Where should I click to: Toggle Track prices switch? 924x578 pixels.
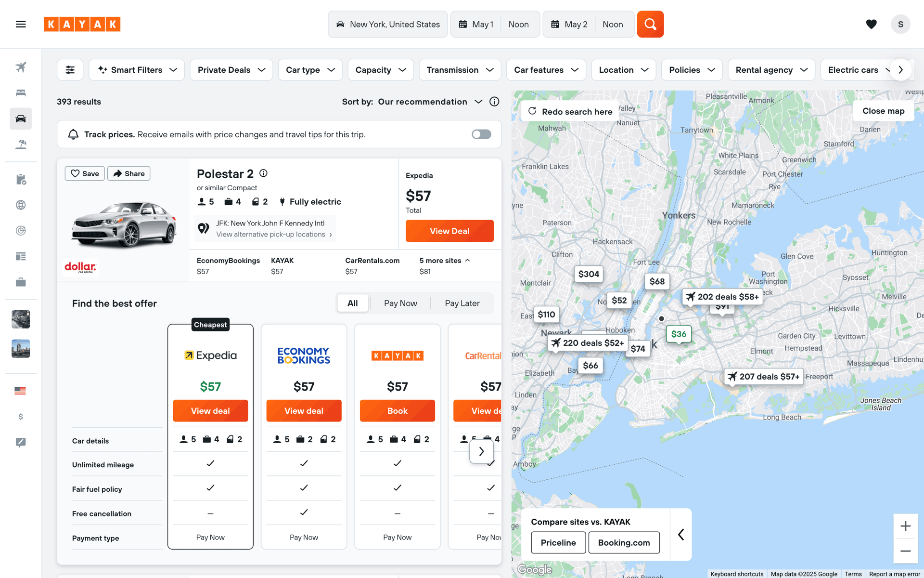tap(481, 134)
